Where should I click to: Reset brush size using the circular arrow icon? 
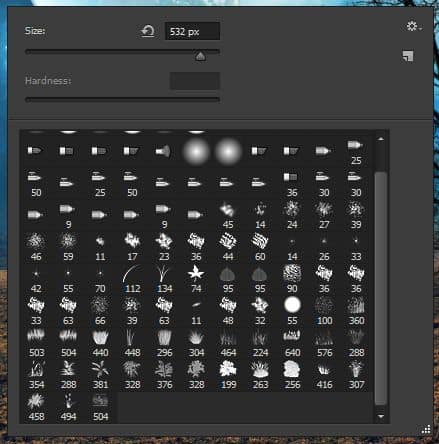pos(147,31)
